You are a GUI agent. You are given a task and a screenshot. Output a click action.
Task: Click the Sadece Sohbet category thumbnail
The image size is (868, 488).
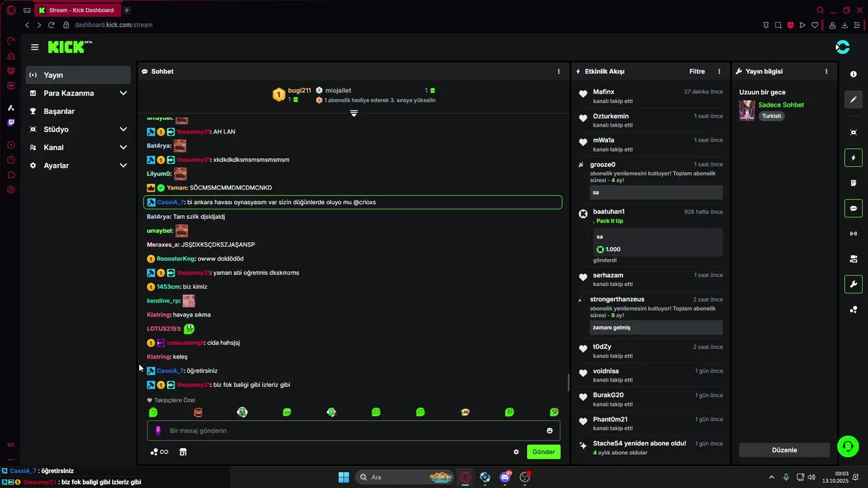point(747,110)
